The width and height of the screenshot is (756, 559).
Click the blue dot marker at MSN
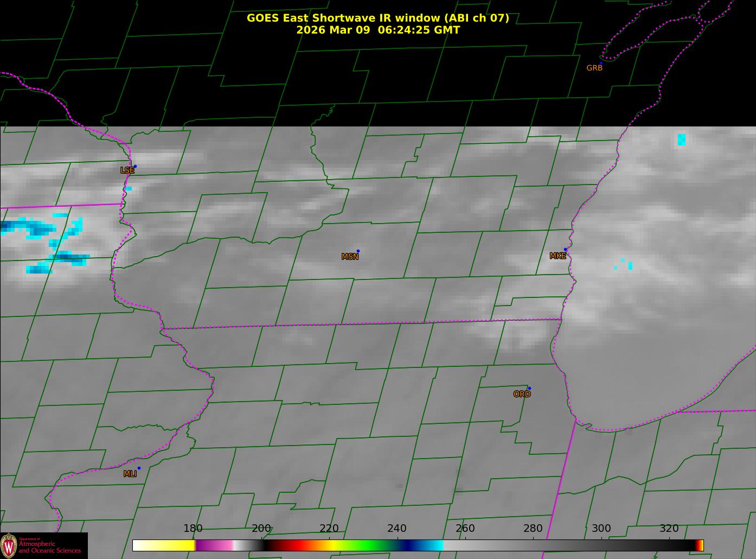tap(358, 251)
